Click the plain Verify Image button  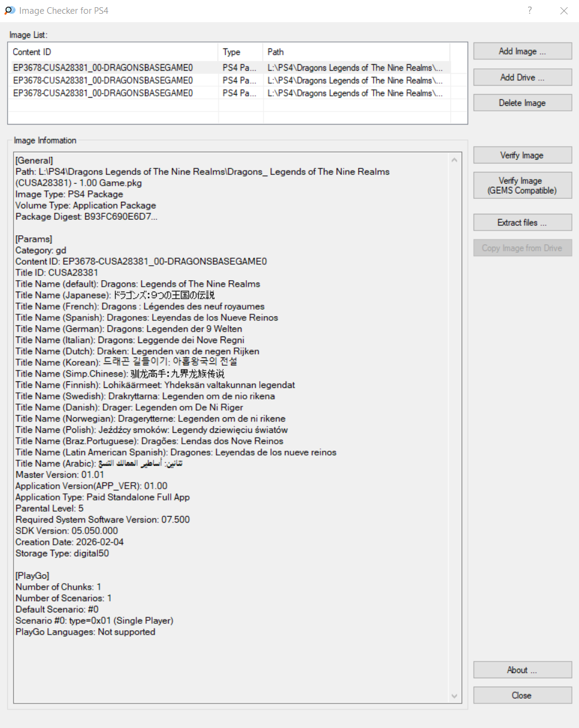523,155
